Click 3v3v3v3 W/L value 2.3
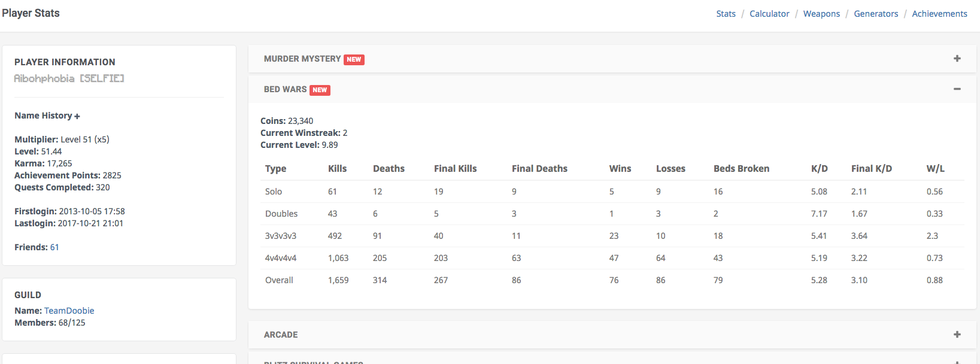Image resolution: width=980 pixels, height=364 pixels. 932,236
